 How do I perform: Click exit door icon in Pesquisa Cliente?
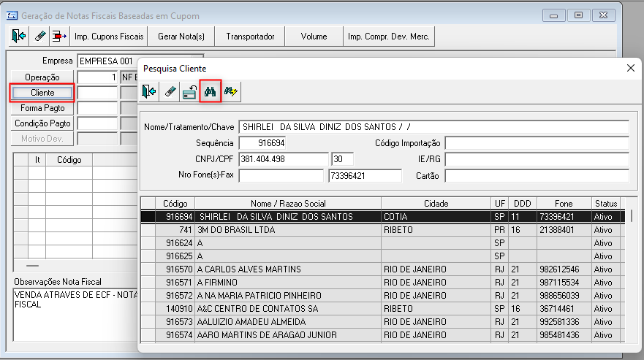tap(148, 91)
